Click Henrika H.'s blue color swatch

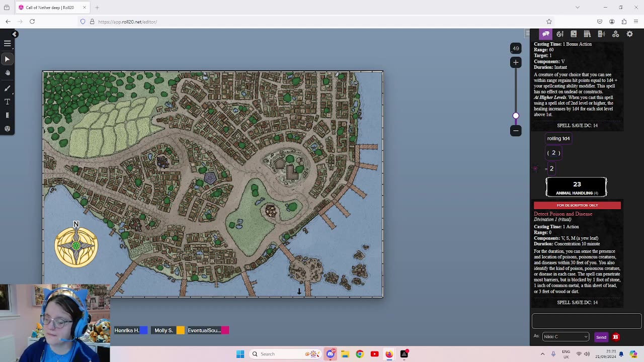[144, 330]
